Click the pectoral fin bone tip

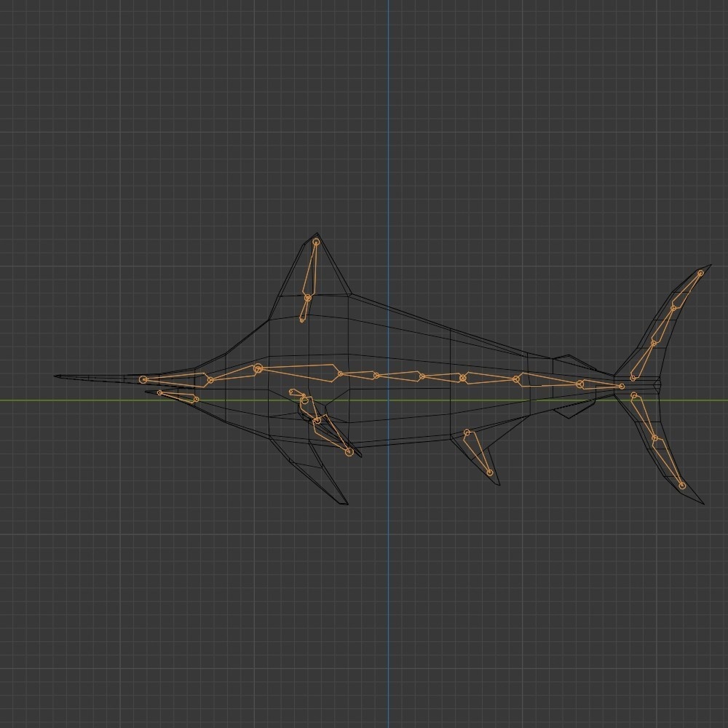pos(349,451)
